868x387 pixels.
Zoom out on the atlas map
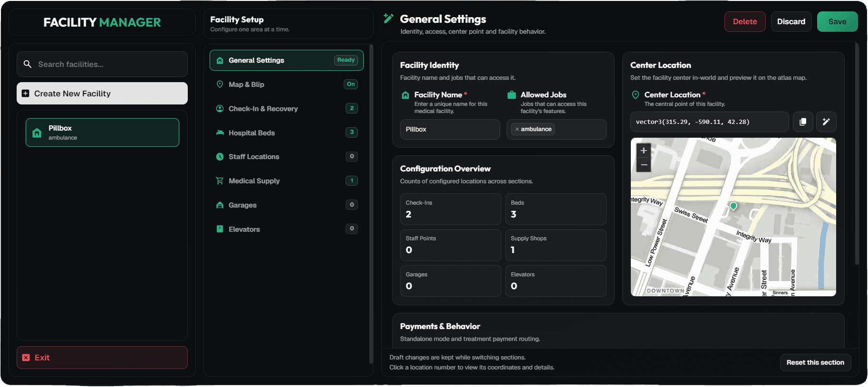(644, 165)
